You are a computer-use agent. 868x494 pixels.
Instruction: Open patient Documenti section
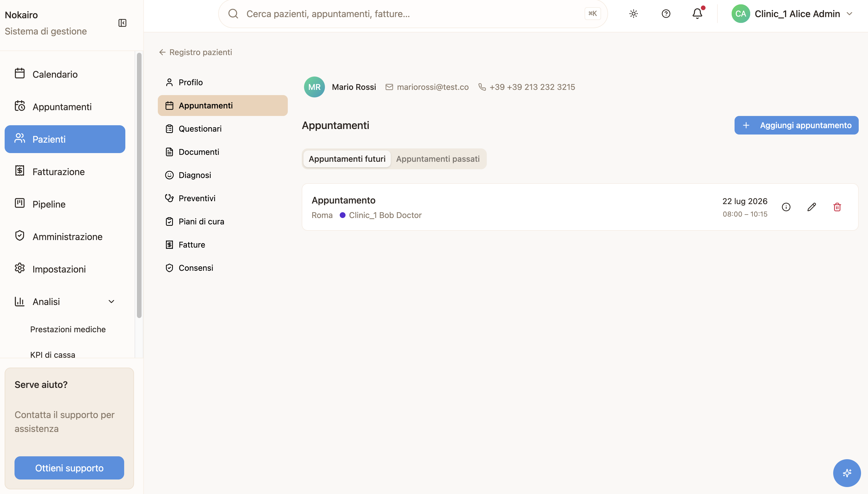(x=223, y=152)
